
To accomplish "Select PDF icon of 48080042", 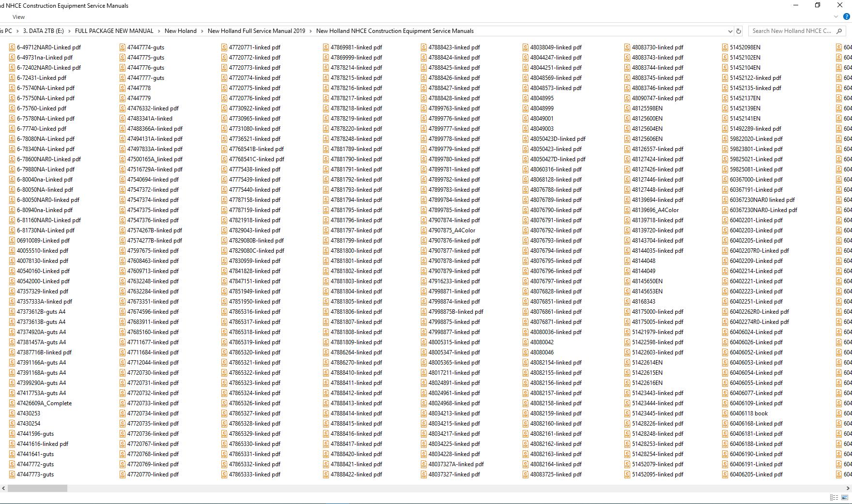I will [x=526, y=342].
